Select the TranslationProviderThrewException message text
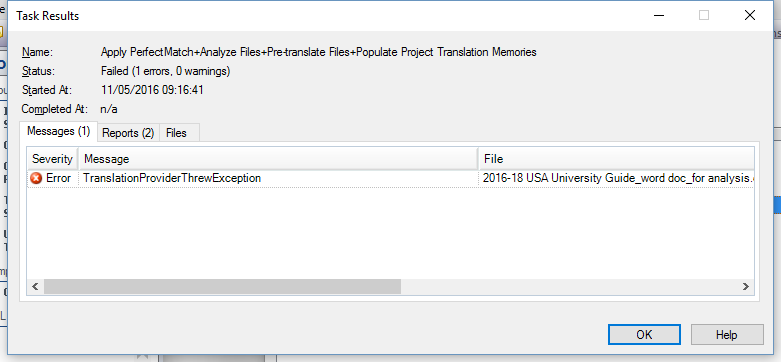The height and width of the screenshot is (362, 781). coord(172,178)
